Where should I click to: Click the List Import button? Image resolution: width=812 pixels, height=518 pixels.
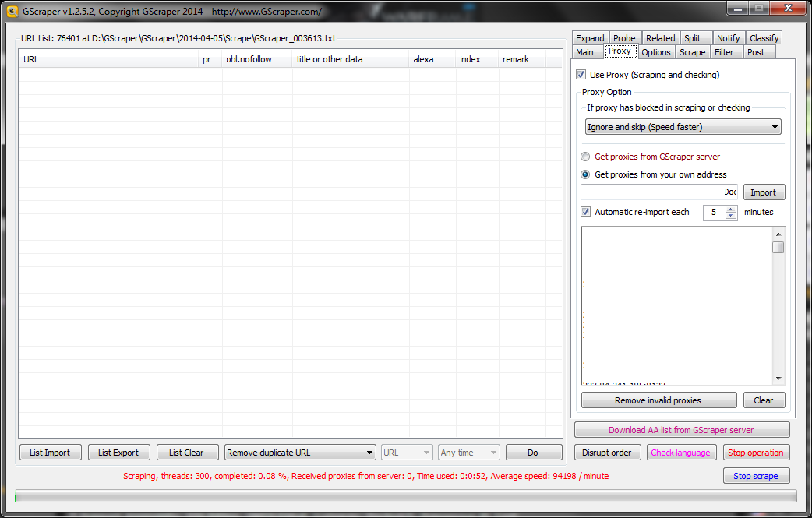(50, 453)
